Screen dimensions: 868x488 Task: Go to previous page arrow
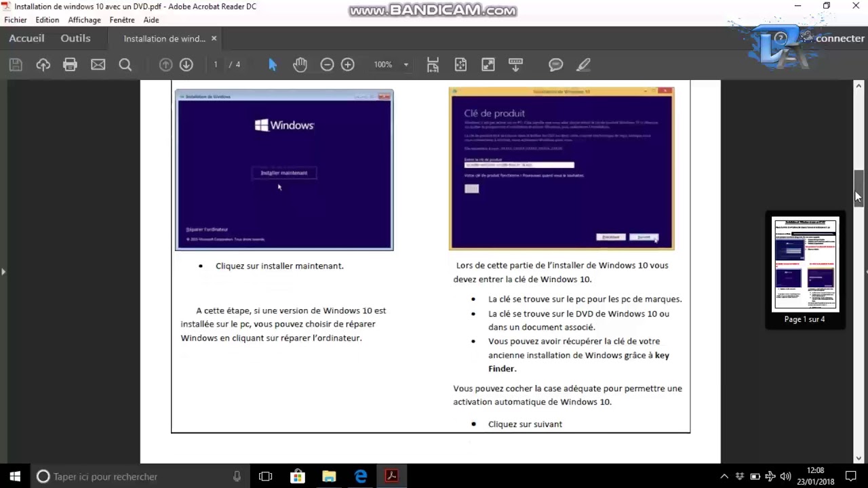165,64
